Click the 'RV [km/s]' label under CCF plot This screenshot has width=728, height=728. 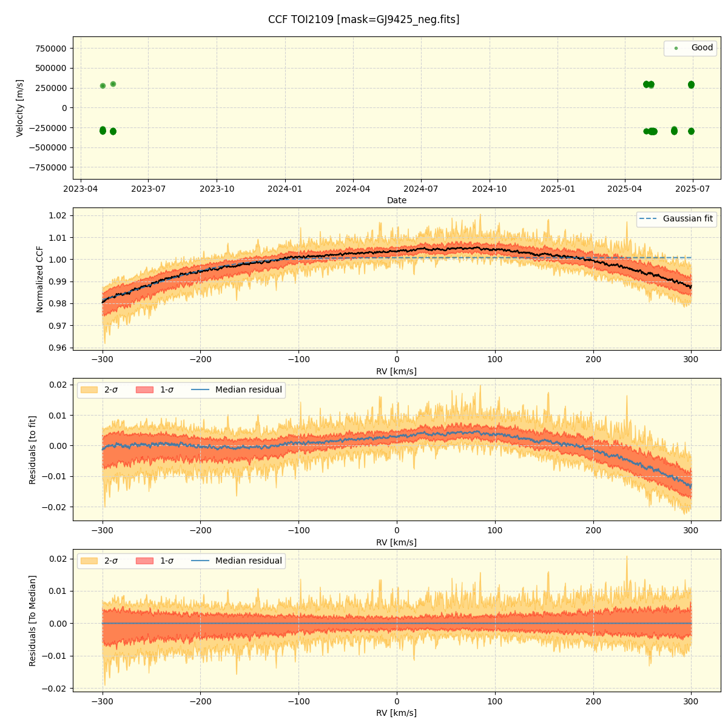[397, 371]
